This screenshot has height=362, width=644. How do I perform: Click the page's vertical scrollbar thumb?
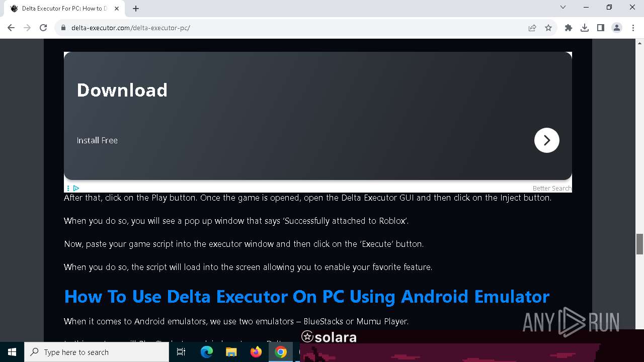(639, 244)
